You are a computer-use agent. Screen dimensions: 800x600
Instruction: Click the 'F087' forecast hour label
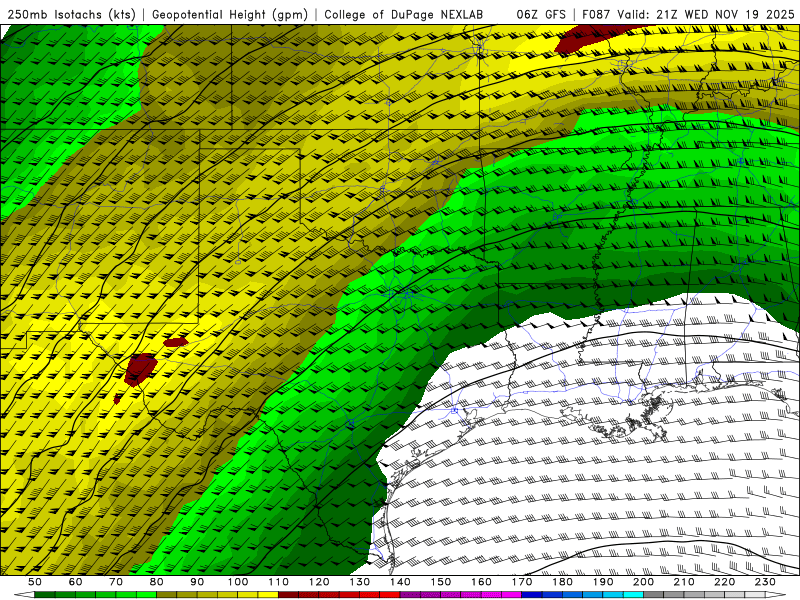[596, 14]
